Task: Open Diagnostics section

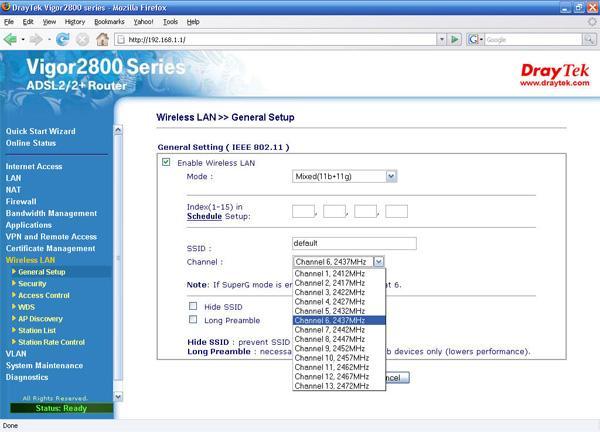Action: coord(27,377)
